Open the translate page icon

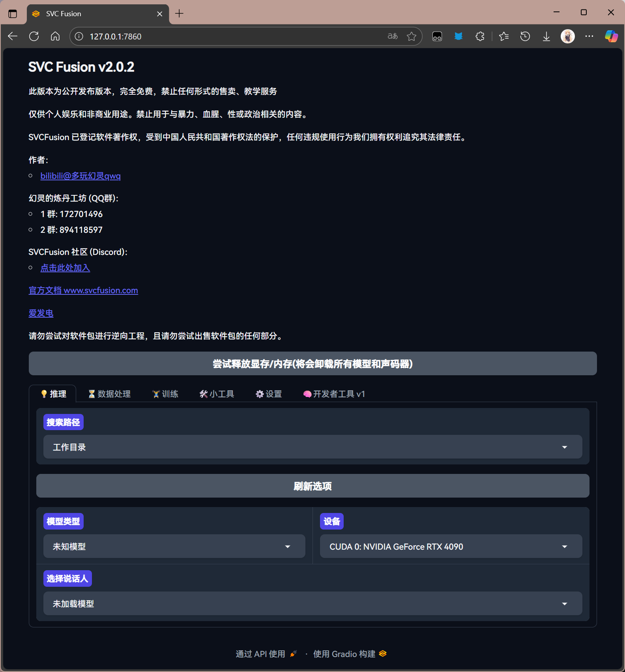[392, 36]
